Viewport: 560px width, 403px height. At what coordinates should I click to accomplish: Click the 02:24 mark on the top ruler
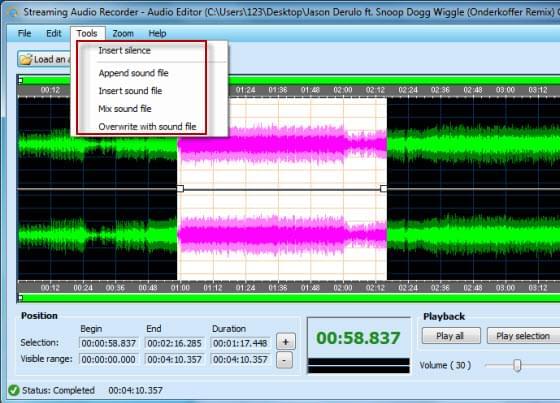408,90
